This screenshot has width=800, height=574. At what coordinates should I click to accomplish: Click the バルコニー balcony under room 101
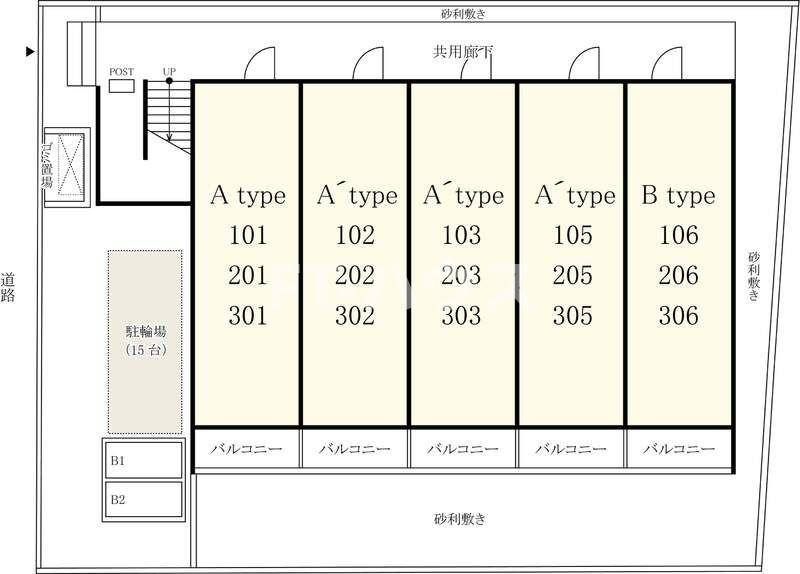click(x=247, y=449)
